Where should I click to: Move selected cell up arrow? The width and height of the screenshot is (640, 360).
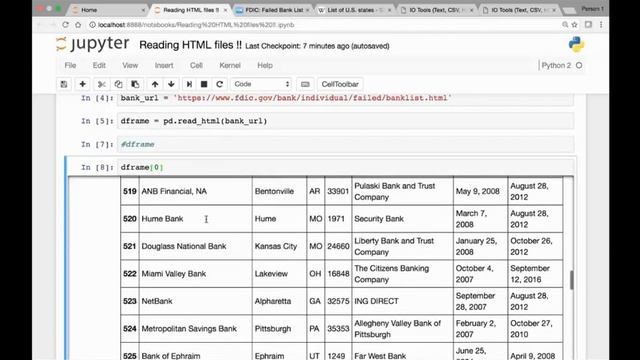click(155, 84)
